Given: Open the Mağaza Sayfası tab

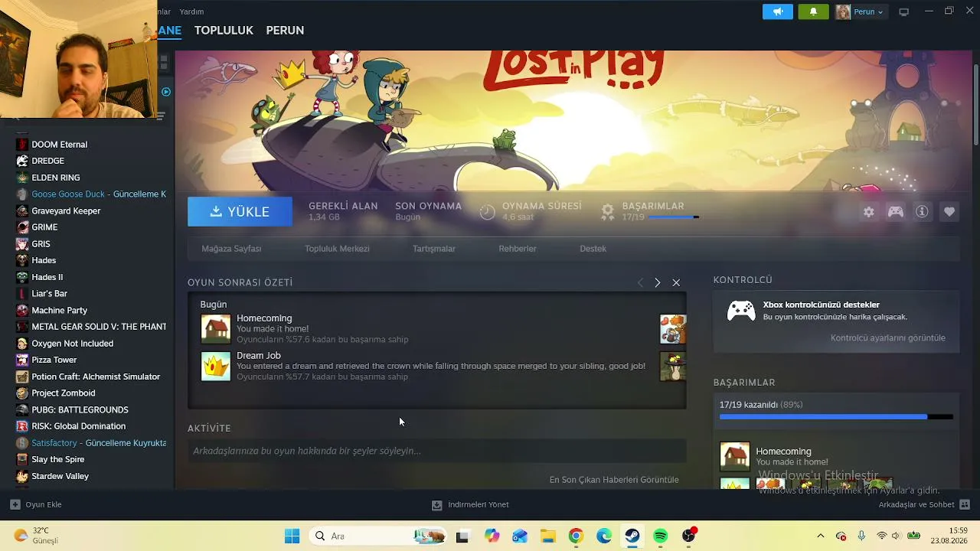Looking at the screenshot, I should click(x=231, y=249).
